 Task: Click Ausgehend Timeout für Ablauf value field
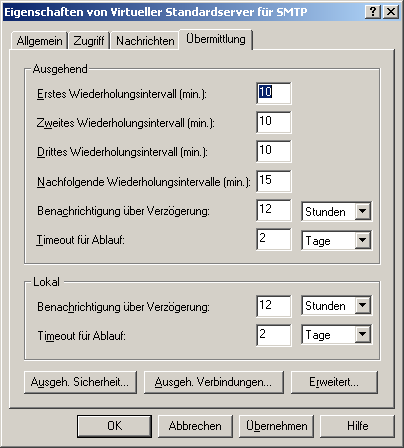274,239
